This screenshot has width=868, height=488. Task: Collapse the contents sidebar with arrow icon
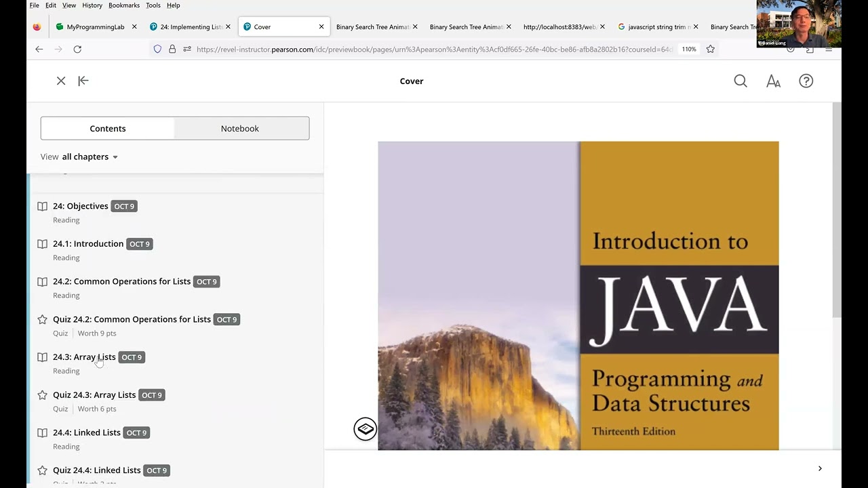[x=83, y=81]
